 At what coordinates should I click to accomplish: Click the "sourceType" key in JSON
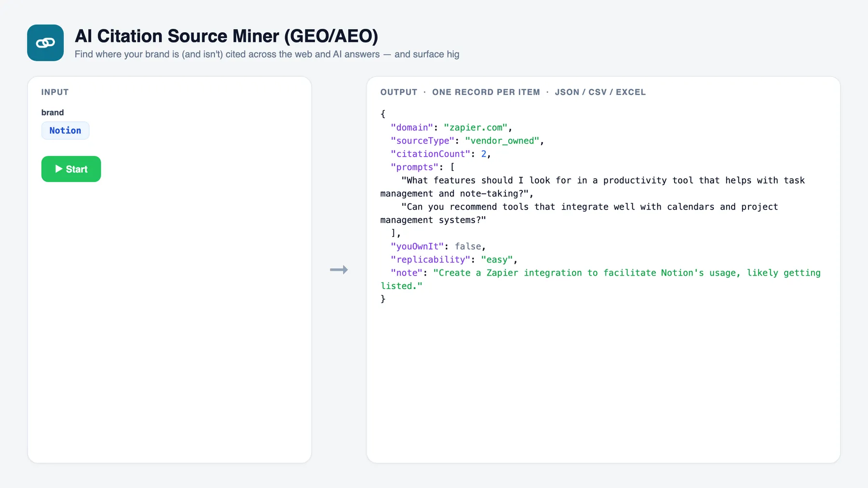[x=422, y=141]
